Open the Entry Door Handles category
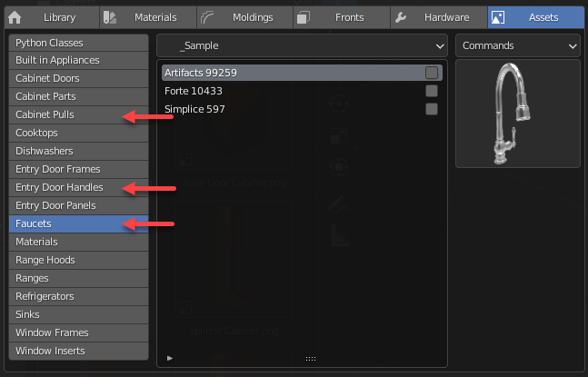 point(59,187)
